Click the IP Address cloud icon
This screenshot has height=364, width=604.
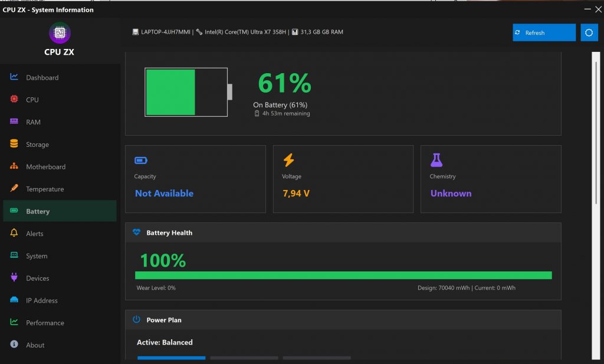pyautogui.click(x=14, y=300)
